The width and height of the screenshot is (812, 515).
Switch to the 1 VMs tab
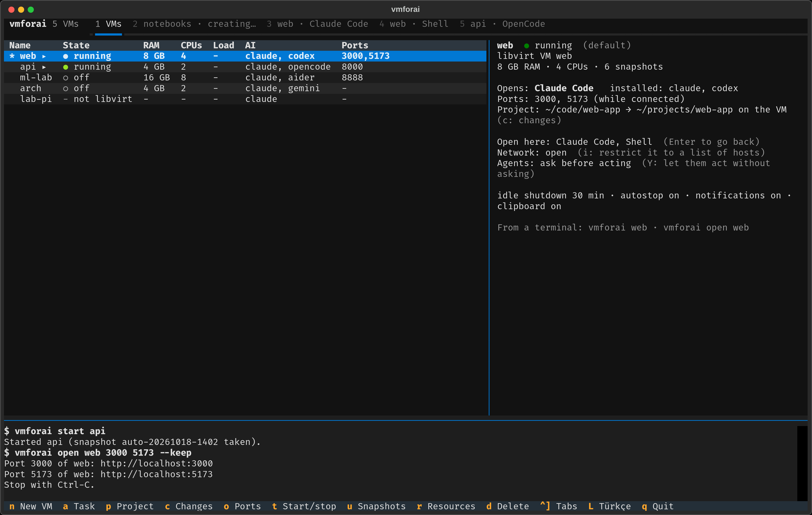108,24
